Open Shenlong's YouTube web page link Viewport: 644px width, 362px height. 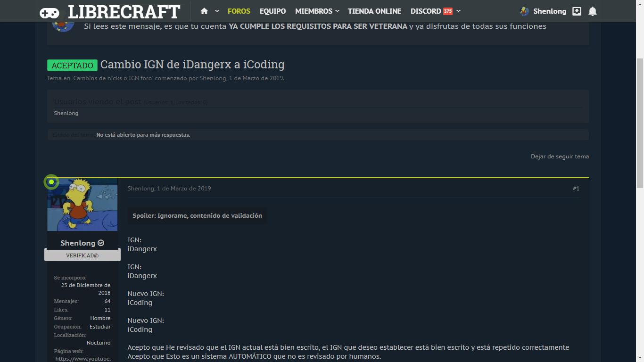tap(83, 359)
